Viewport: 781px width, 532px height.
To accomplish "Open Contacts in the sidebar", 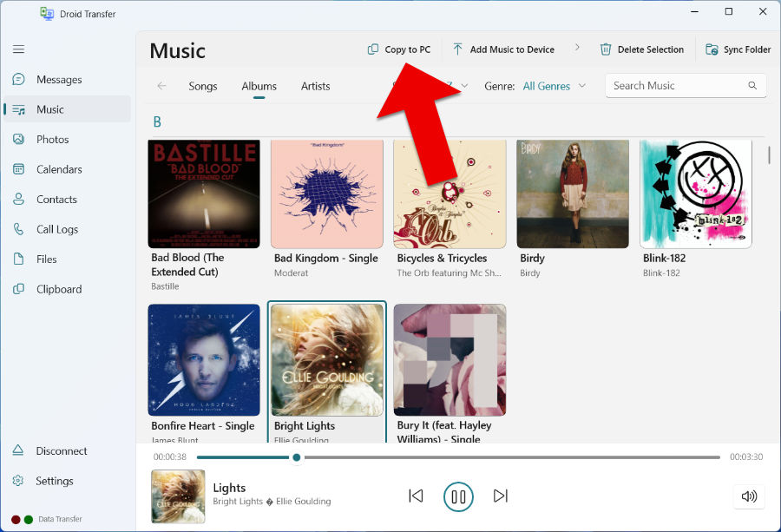I will click(67, 200).
